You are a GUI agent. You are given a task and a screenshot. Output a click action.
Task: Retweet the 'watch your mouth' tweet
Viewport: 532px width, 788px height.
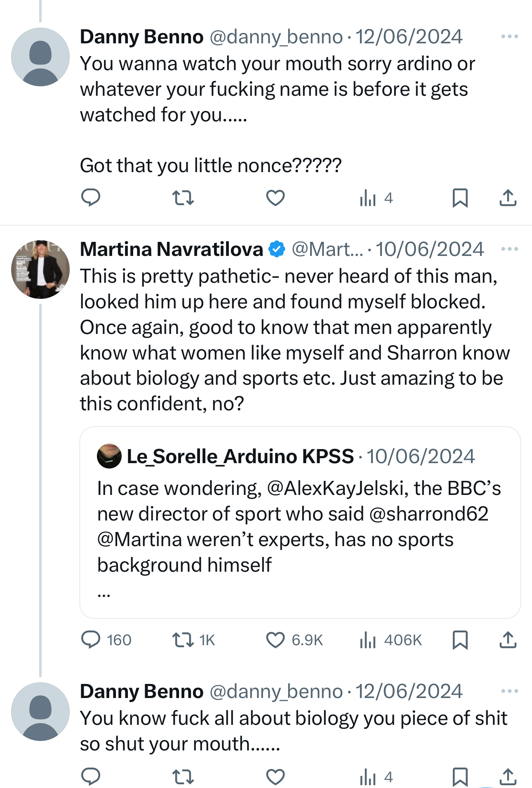coord(183,198)
